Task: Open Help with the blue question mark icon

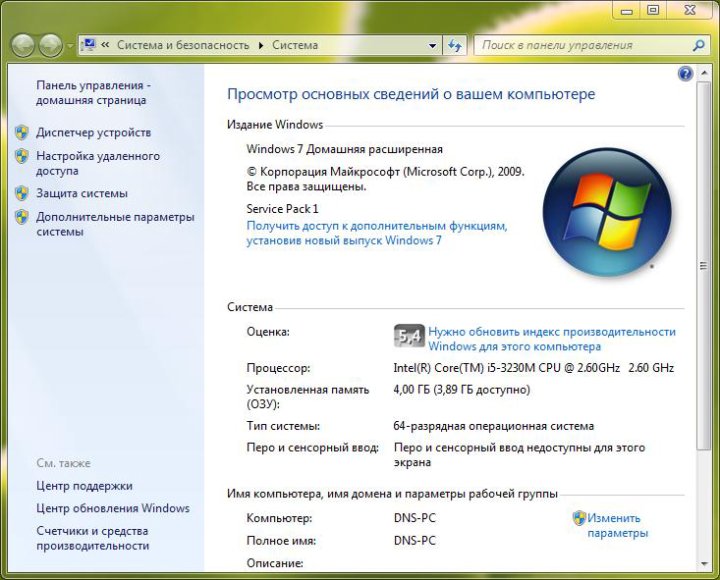Action: coord(685,74)
